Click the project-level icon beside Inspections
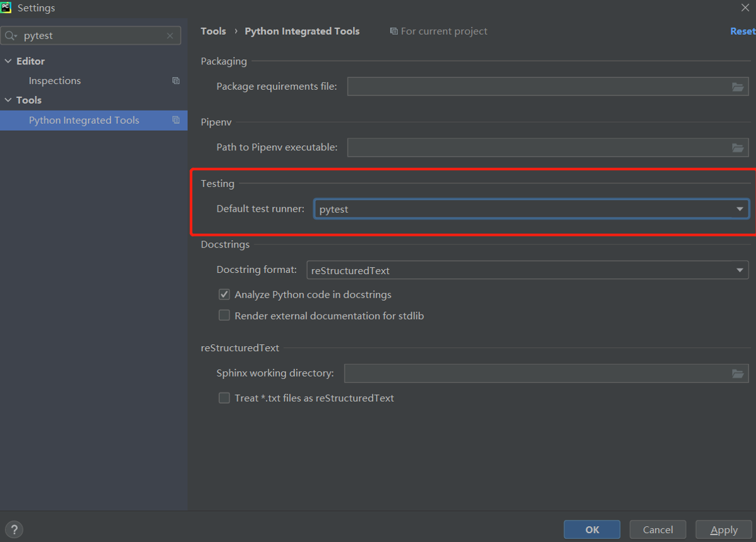756x542 pixels. tap(176, 80)
